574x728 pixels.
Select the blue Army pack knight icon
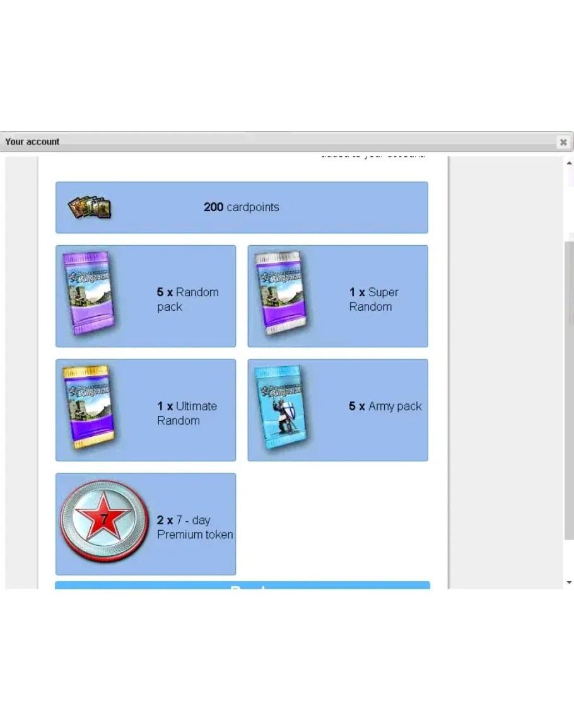click(x=280, y=408)
